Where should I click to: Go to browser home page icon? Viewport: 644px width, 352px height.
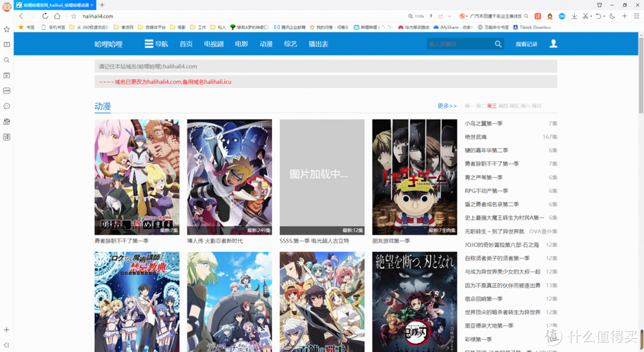57,16
